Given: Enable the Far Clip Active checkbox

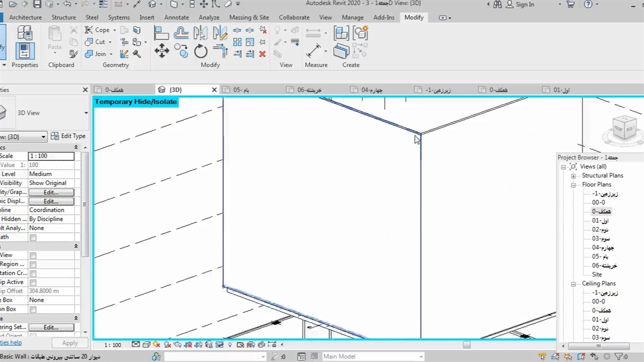Looking at the screenshot, I should pos(33,283).
